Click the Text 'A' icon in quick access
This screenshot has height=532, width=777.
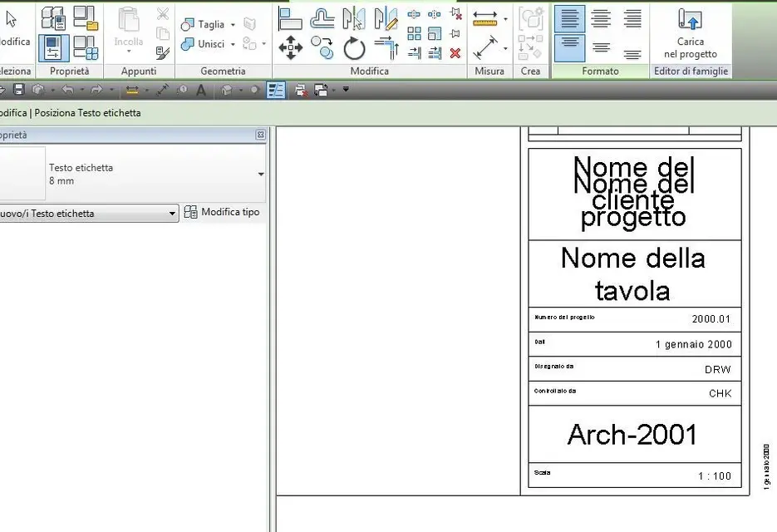[201, 90]
